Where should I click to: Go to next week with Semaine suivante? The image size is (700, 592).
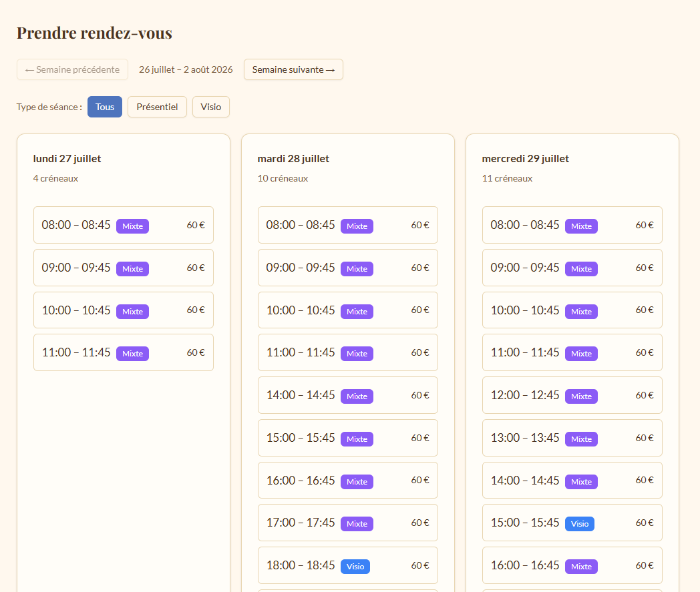click(x=293, y=69)
